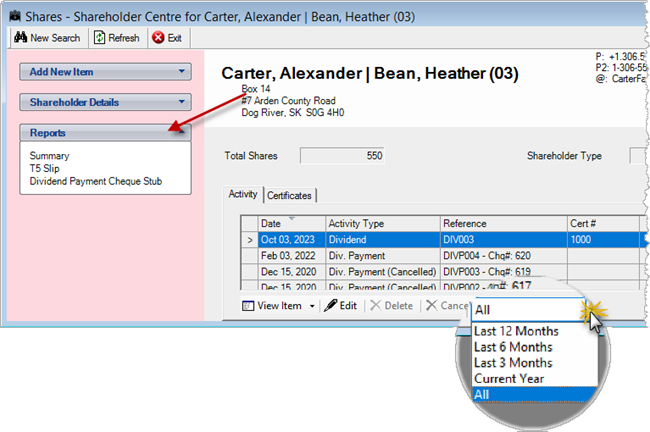Choose Last 3 Months from the list
The image size is (650, 432).
coord(513,363)
